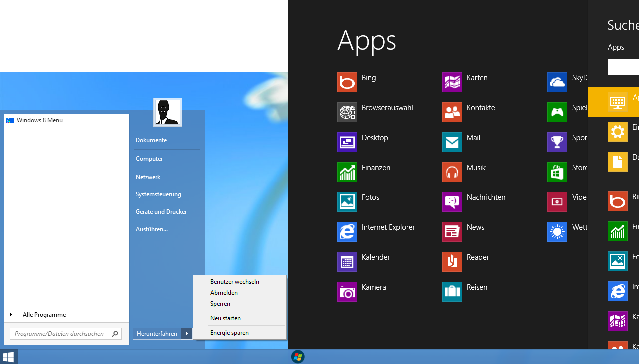The height and width of the screenshot is (364, 639).
Task: Open the Nachrichten messaging icon
Action: [x=452, y=202]
